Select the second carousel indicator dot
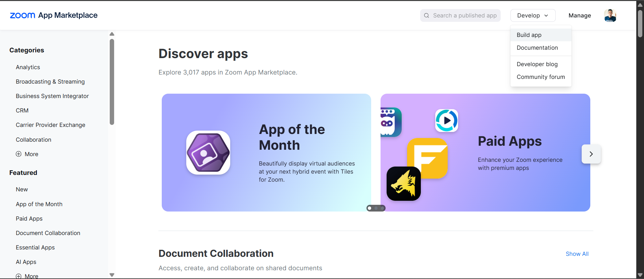 point(376,208)
